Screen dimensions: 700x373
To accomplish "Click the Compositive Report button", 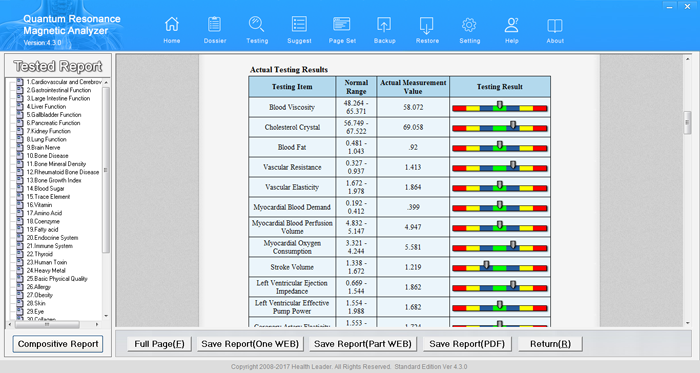I will coord(58,344).
